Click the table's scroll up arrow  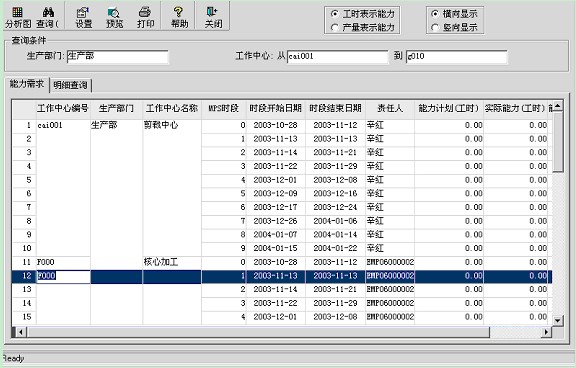[x=558, y=107]
